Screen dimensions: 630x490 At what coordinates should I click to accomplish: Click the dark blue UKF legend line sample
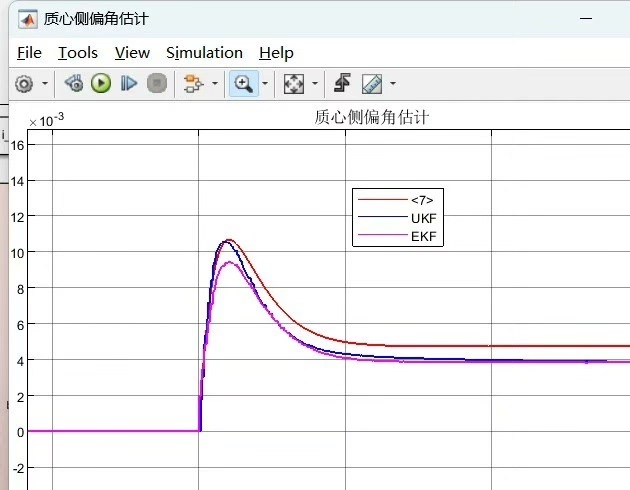[382, 217]
